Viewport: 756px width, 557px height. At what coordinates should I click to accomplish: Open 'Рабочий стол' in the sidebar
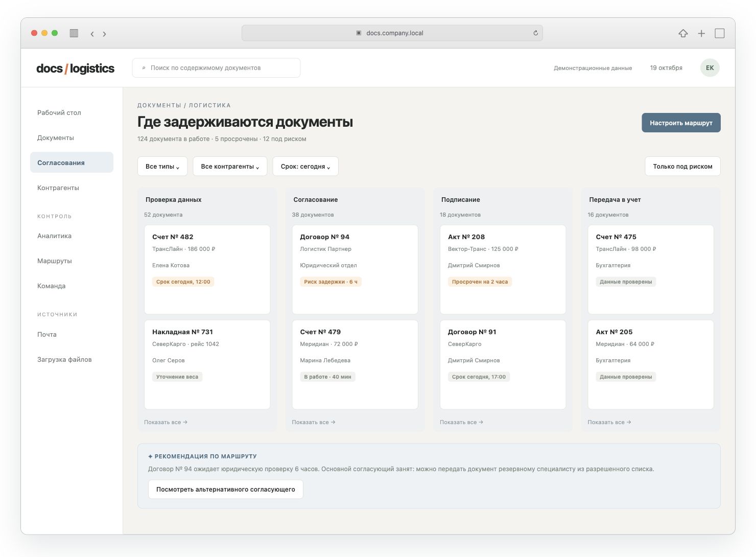click(x=72, y=112)
